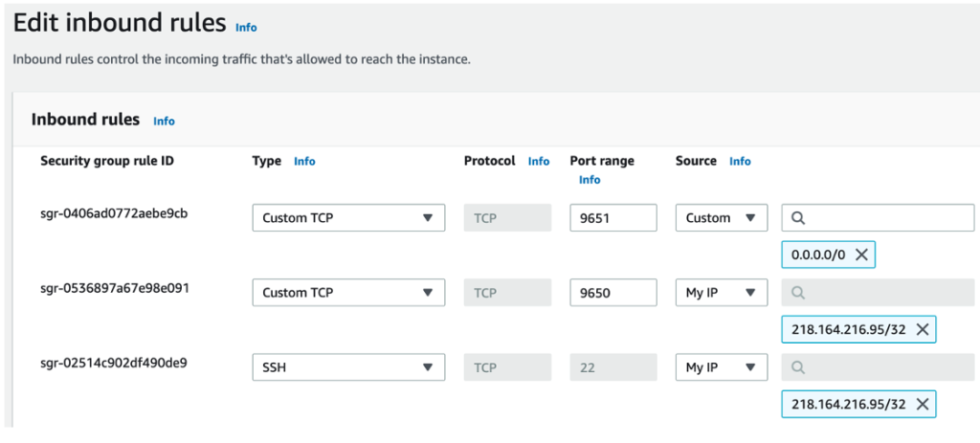Viewport: 980px width, 443px height.
Task: Open Info link beside Inbound rules heading
Action: pos(164,122)
